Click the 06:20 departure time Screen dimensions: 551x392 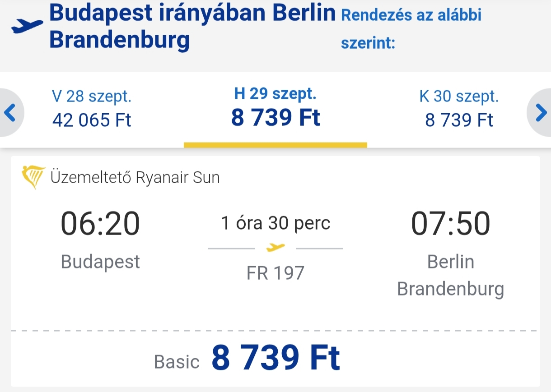coord(100,224)
